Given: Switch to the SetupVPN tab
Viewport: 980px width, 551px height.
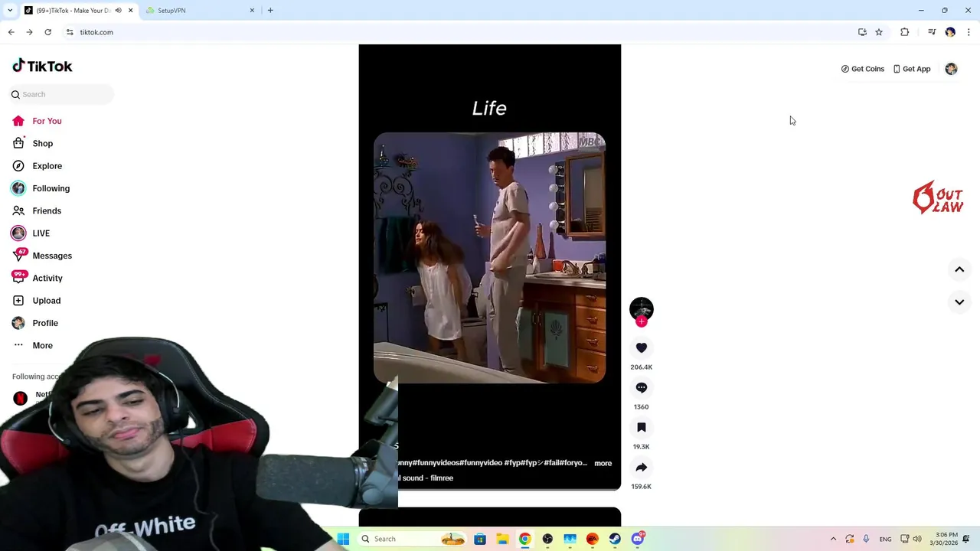Looking at the screenshot, I should click(201, 11).
